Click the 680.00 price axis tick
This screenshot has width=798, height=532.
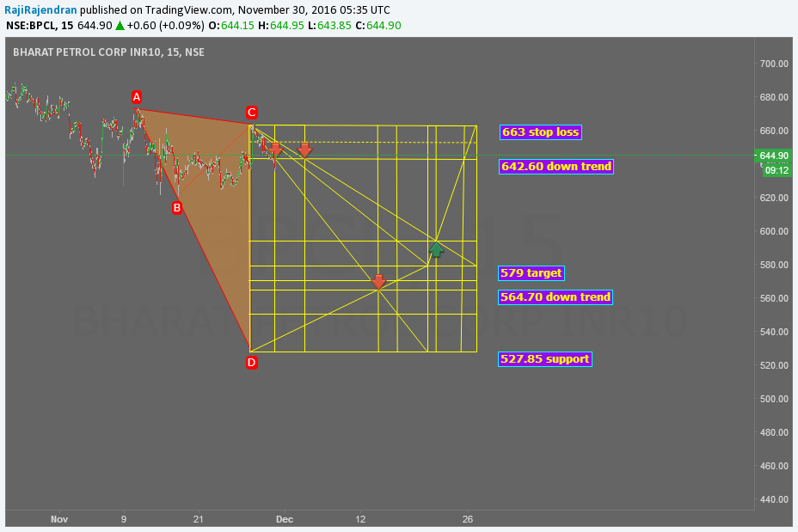tap(774, 97)
